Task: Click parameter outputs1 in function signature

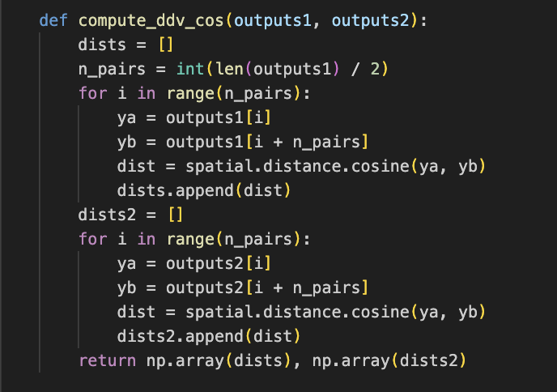Action: click(273, 20)
